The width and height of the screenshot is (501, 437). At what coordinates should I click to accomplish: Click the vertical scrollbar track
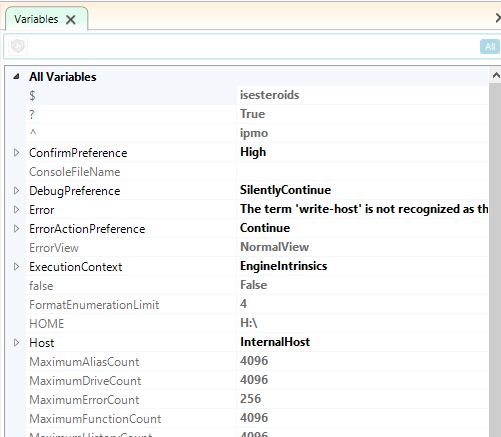(495, 260)
